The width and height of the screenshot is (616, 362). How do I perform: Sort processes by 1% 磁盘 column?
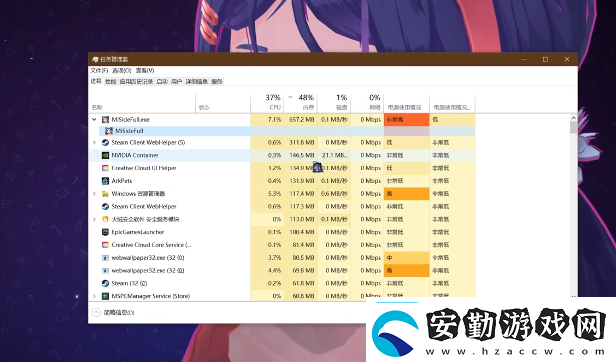tap(334, 103)
